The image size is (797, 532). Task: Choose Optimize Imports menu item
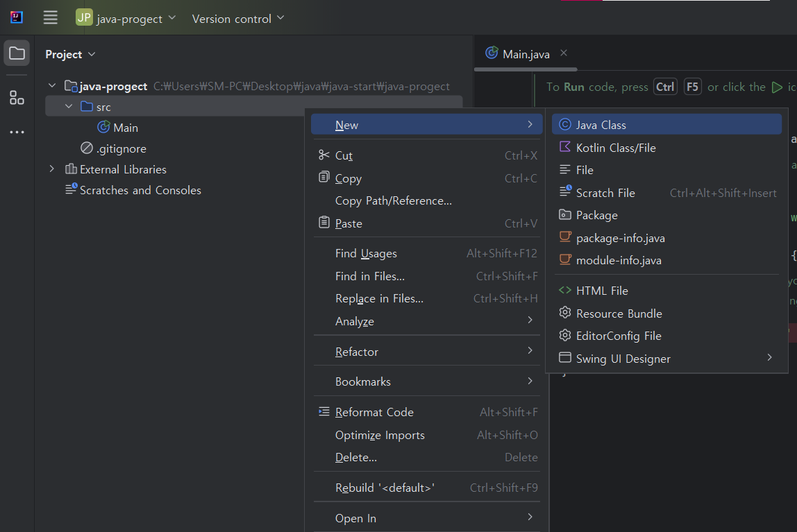(426, 435)
